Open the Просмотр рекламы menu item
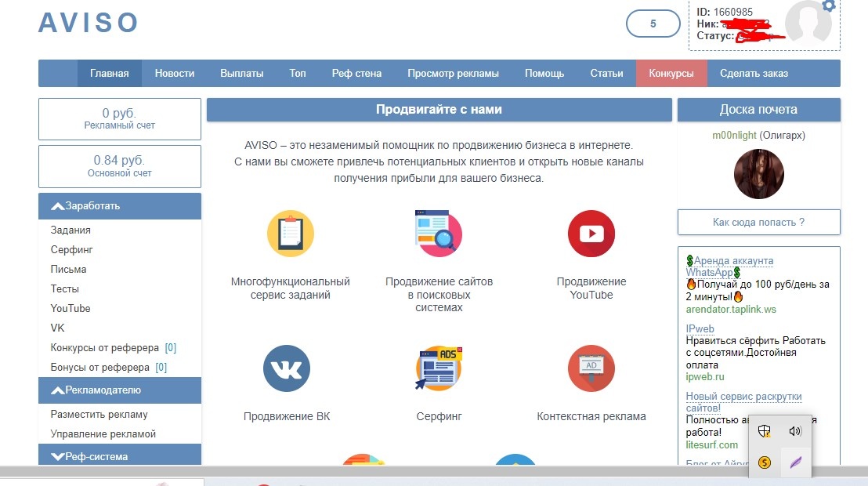868x486 pixels. coord(453,73)
